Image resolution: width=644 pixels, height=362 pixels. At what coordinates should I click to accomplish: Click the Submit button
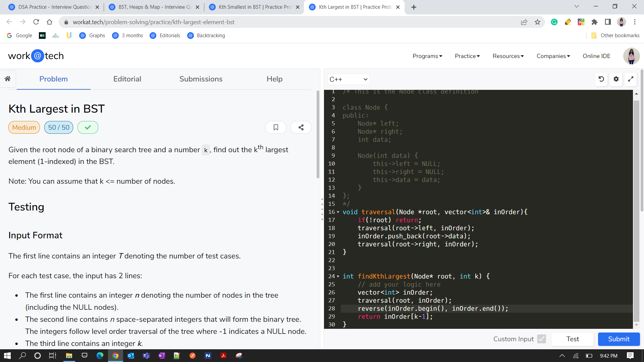(618, 339)
